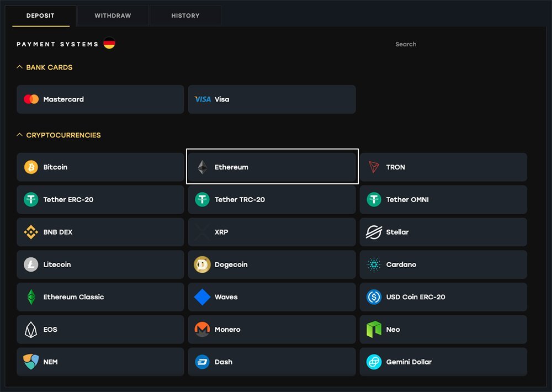
Task: Click the Monero logo icon
Action: [x=202, y=330]
